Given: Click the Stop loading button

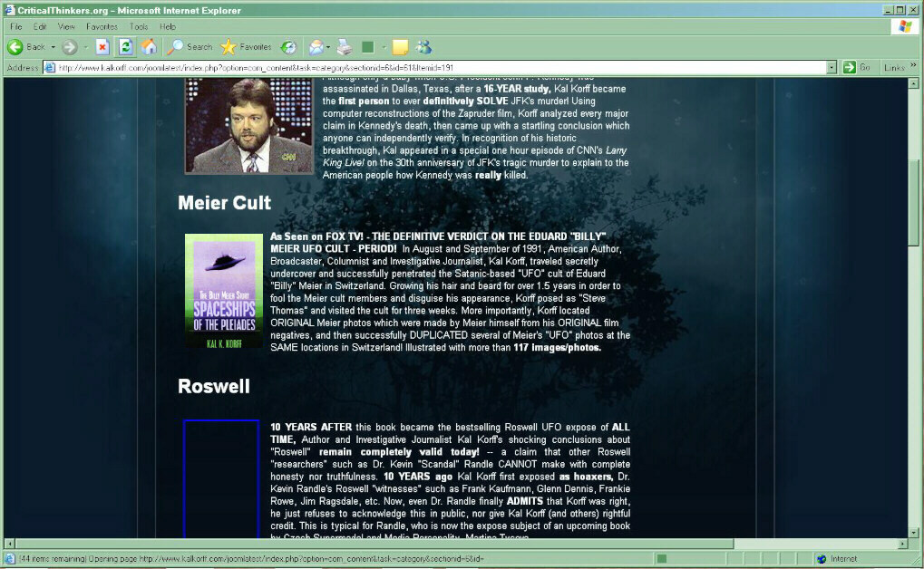Looking at the screenshot, I should point(102,46).
